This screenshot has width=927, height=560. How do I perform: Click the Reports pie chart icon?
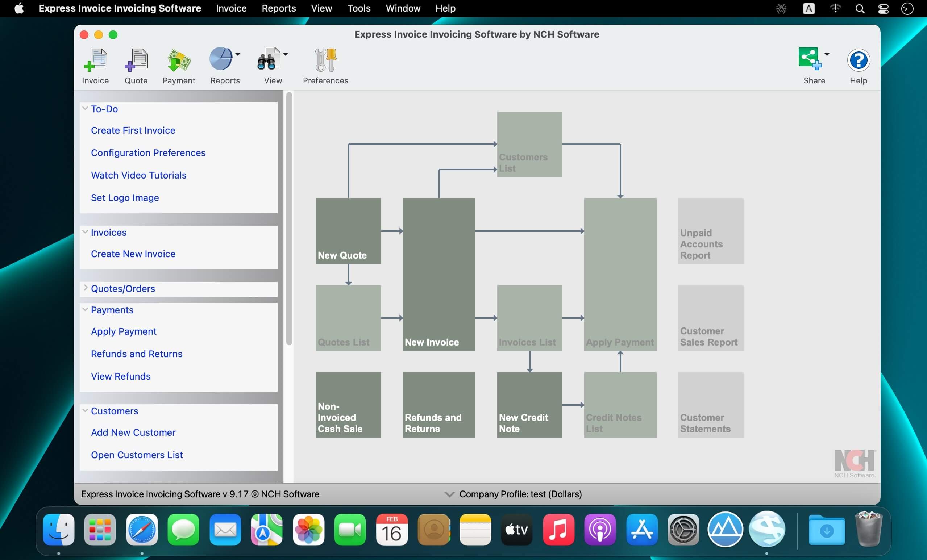click(221, 59)
